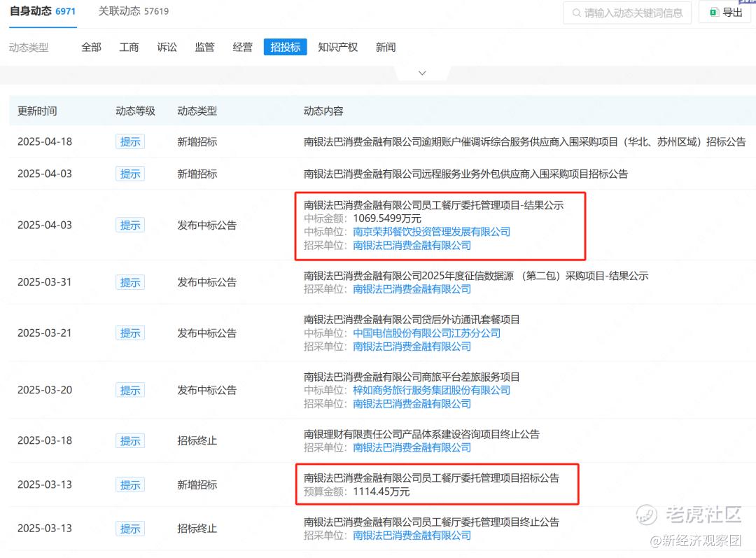Open 招采单位 link under 1069.5499万元
This screenshot has height=558, width=756.
point(412,246)
